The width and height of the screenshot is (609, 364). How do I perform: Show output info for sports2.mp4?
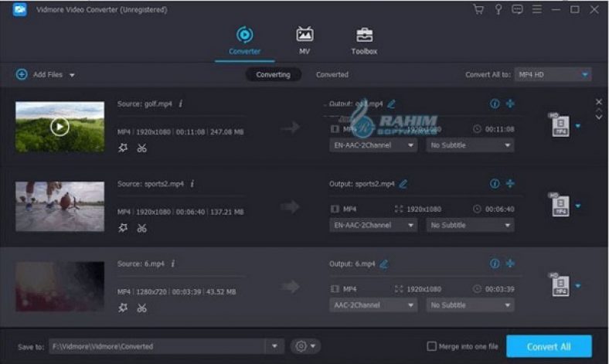tap(495, 183)
